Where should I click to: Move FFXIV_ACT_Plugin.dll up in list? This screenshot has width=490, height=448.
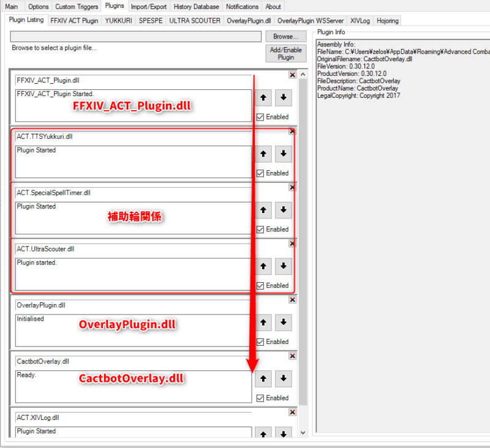pyautogui.click(x=263, y=97)
